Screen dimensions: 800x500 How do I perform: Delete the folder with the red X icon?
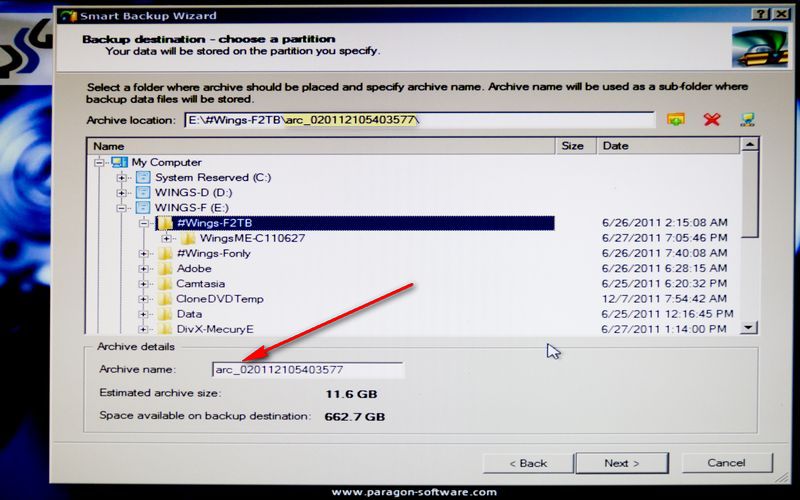click(x=712, y=119)
